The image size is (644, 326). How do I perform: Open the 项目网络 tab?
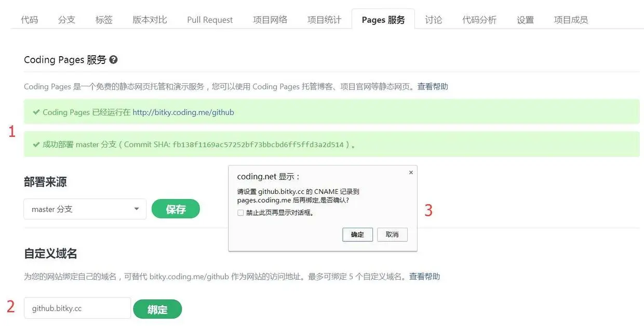point(270,19)
